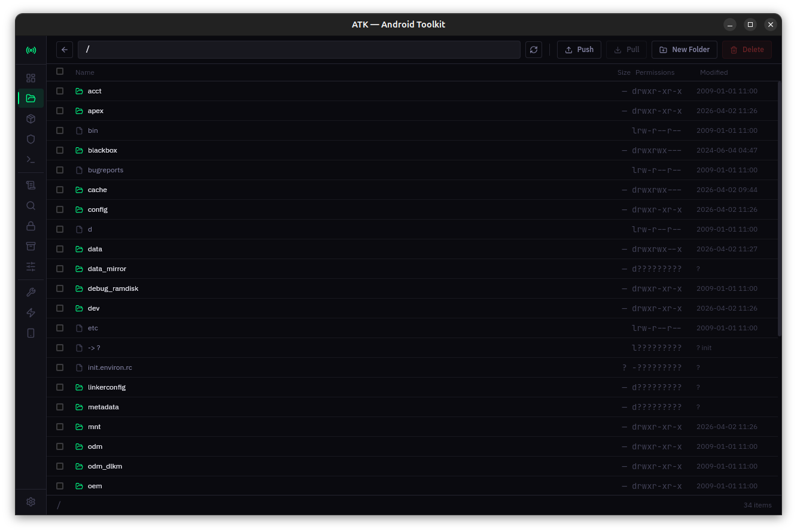The image size is (797, 532).
Task: Maximize the ATK window
Action: (750, 25)
